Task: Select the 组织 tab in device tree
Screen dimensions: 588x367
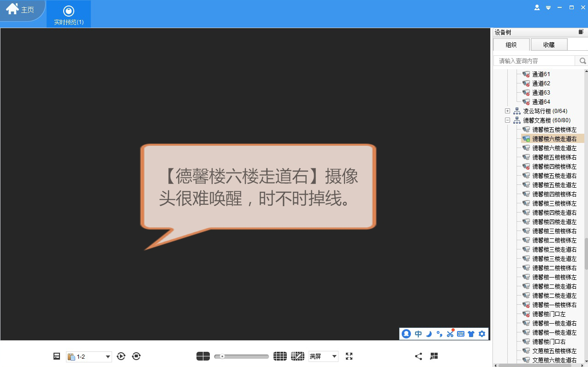Action: tap(511, 45)
